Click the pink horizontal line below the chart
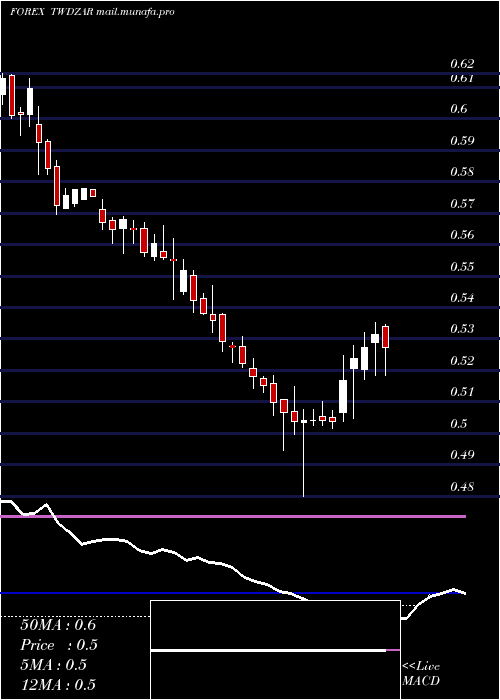This screenshot has height=700, width=500. [x=233, y=517]
